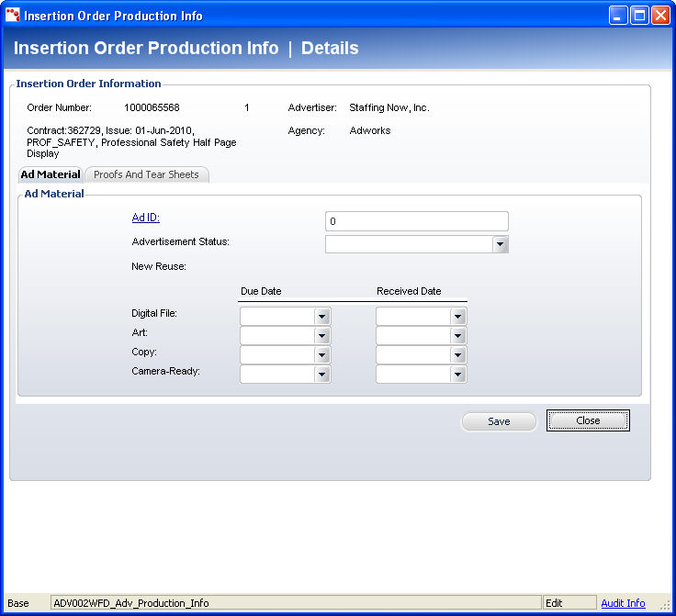The height and width of the screenshot is (616, 676).
Task: Switch to the Proofs And Tear Sheets tab
Action: pos(146,174)
